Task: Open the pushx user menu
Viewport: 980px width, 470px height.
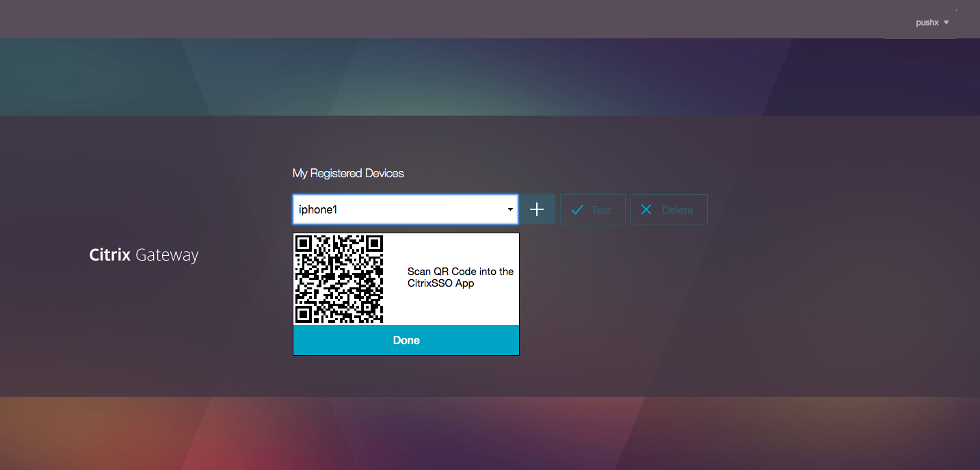Action: click(932, 23)
